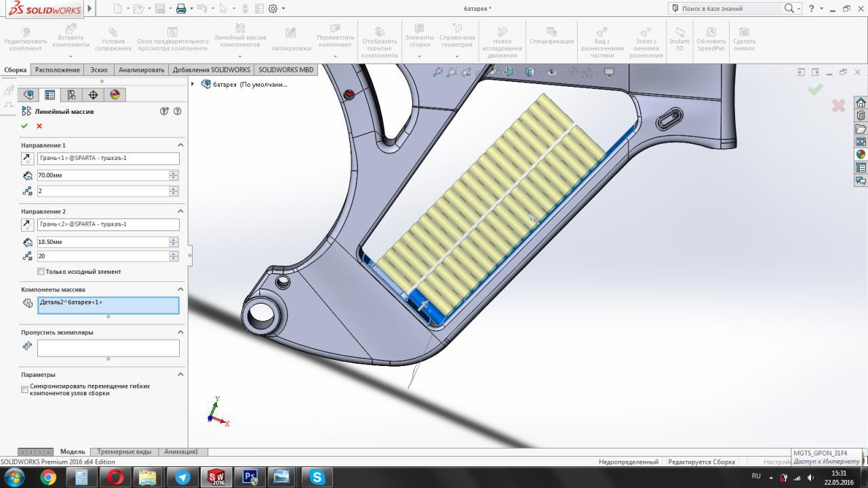
Task: Reverse Direction 1 arrow button
Action: pos(27,159)
